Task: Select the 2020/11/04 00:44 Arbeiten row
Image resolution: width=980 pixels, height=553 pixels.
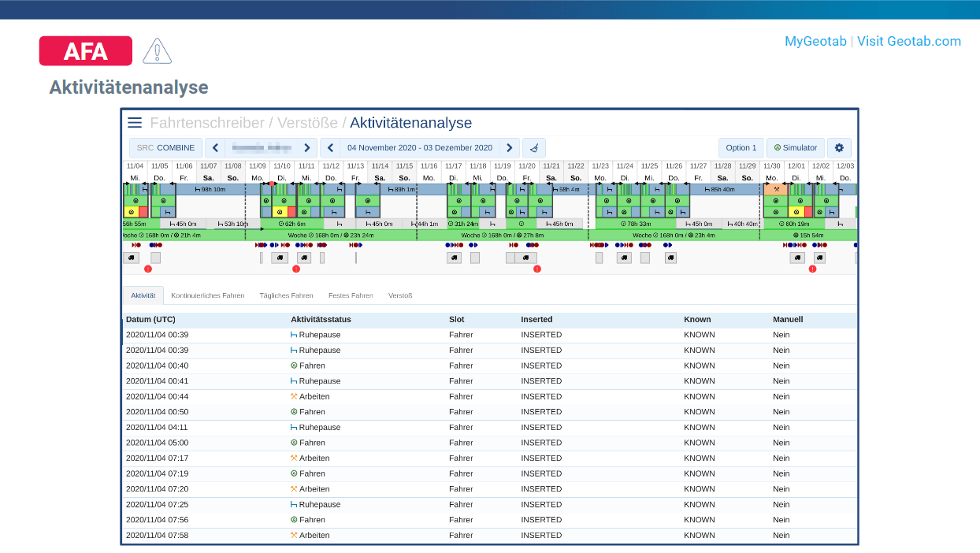Action: point(490,396)
